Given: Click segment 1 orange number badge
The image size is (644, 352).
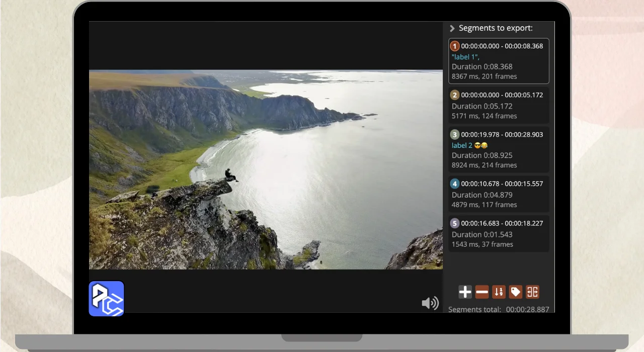Looking at the screenshot, I should click(x=455, y=46).
